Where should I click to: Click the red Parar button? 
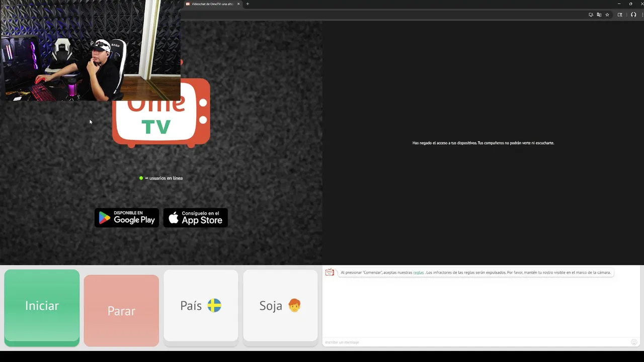[121, 310]
